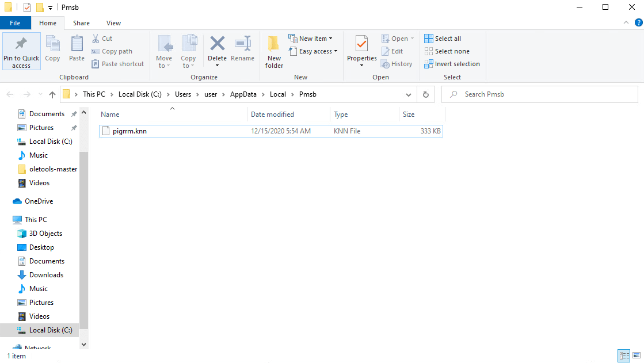
Task: Expand the Properties dropdown arrow
Action: (362, 66)
